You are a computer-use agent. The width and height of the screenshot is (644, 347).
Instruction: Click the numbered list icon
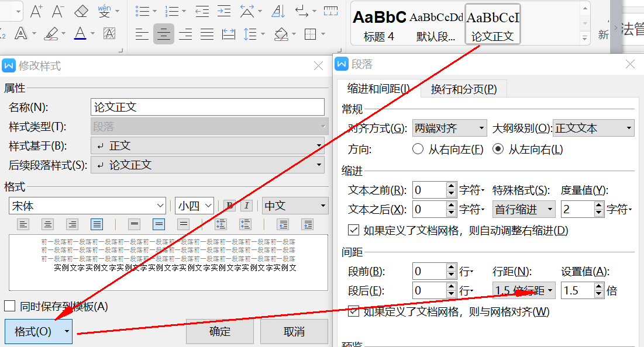coord(171,12)
